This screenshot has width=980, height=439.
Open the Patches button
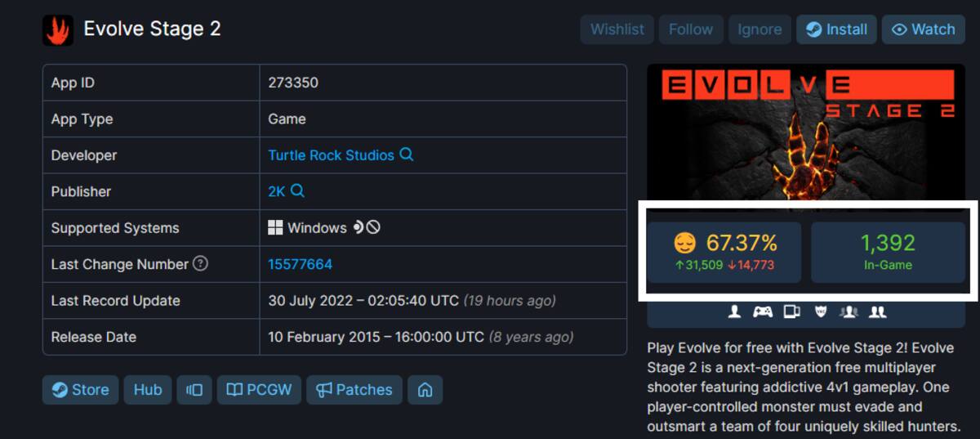pos(354,390)
